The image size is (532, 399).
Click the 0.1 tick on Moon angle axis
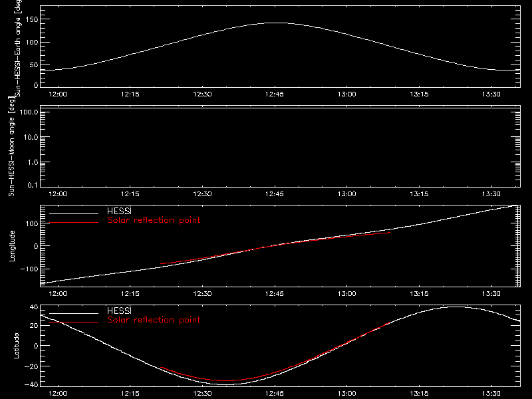(x=33, y=185)
